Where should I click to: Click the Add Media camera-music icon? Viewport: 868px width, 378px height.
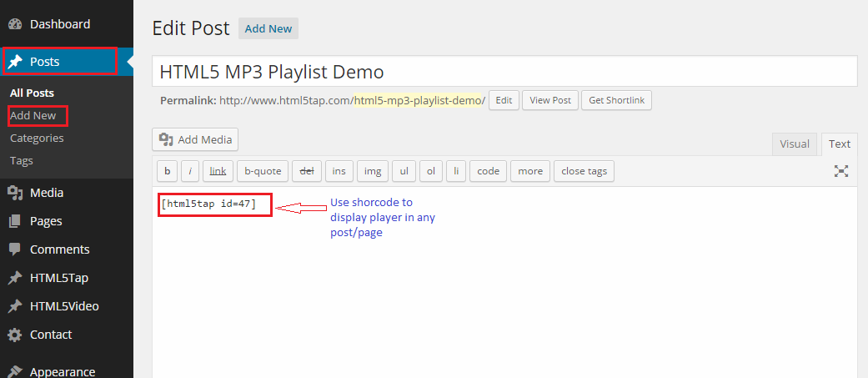tap(166, 139)
